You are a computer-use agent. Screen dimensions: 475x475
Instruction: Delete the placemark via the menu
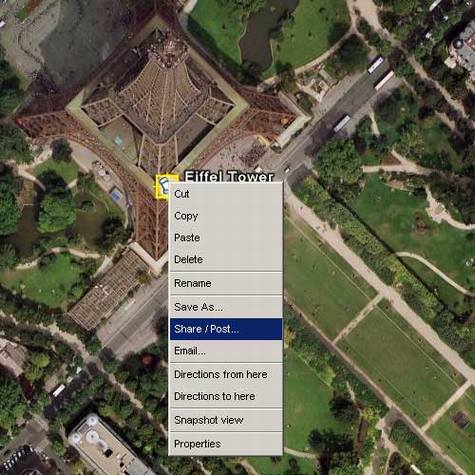(226, 259)
